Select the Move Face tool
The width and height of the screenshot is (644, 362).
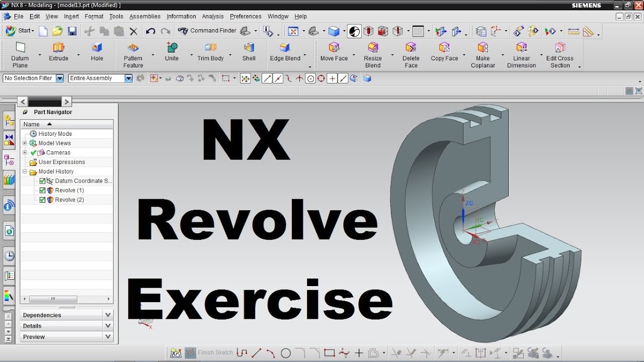click(x=334, y=52)
